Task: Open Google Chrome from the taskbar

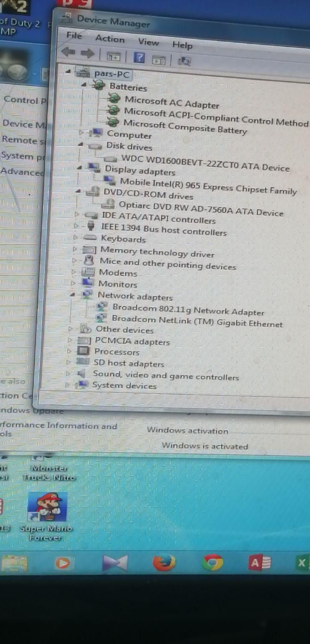Action: 213,562
